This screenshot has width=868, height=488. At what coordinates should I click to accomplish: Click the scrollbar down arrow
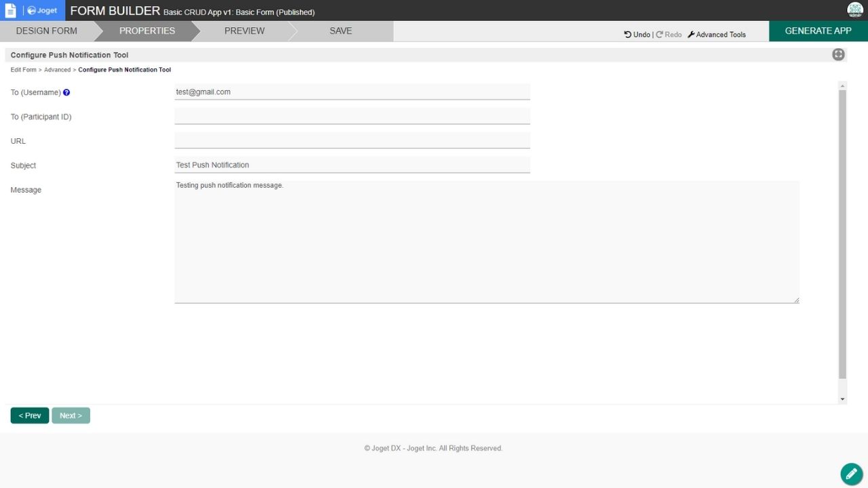pyautogui.click(x=843, y=399)
